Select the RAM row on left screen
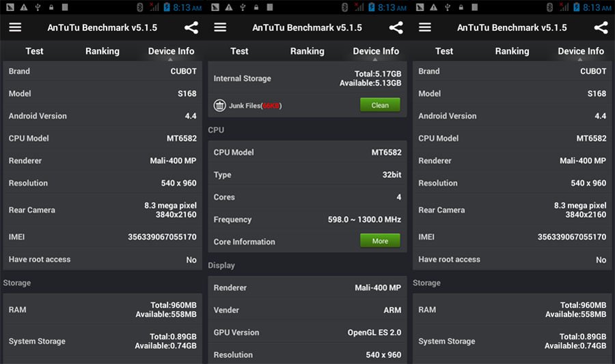The image size is (615, 364). 102,309
